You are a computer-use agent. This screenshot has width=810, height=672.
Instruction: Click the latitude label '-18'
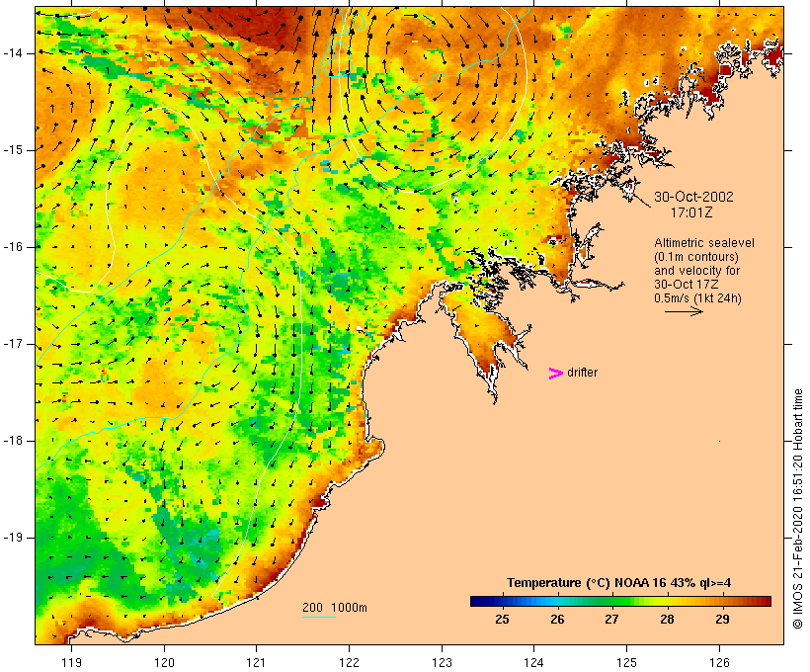(x=12, y=441)
